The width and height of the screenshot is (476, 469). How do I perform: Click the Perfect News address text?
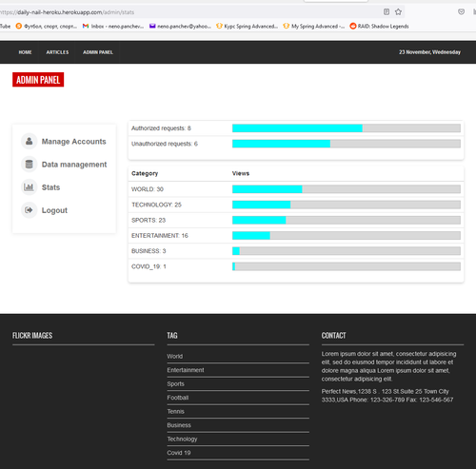(x=387, y=396)
